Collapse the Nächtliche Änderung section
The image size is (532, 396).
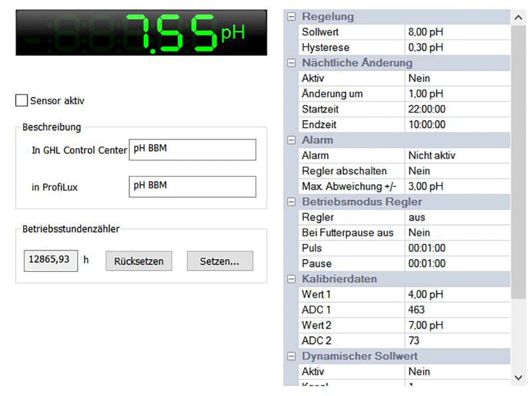coord(291,63)
